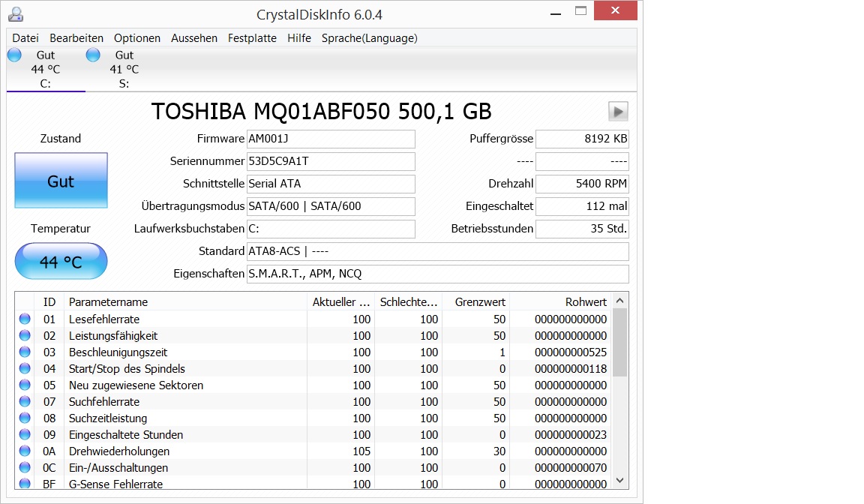Screen dimensions: 864x504
Task: Click the Puffergrösse value 8192 KB
Action: point(582,139)
